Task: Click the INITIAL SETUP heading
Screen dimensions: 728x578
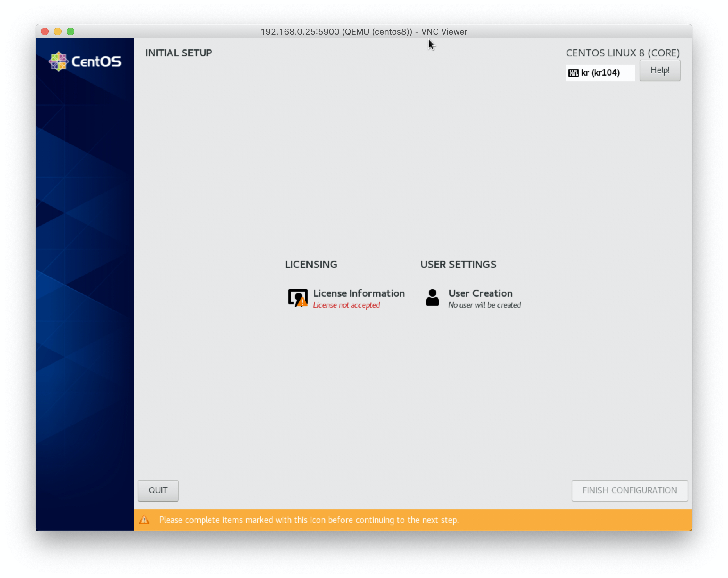Action: point(178,53)
